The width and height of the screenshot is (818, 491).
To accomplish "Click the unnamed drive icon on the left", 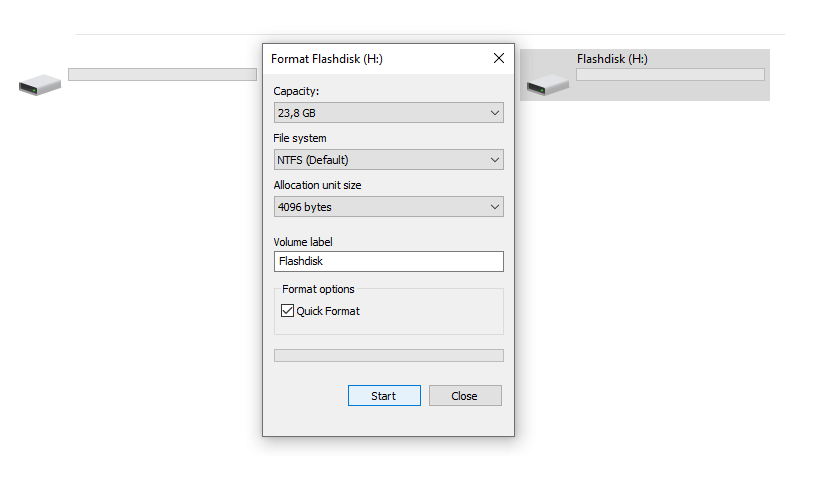I will pyautogui.click(x=40, y=85).
